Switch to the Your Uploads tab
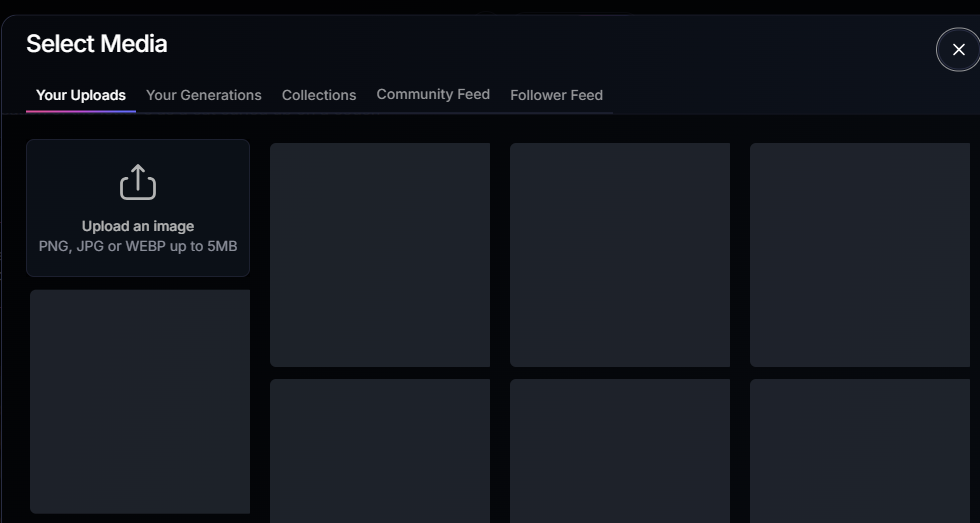 (x=81, y=95)
